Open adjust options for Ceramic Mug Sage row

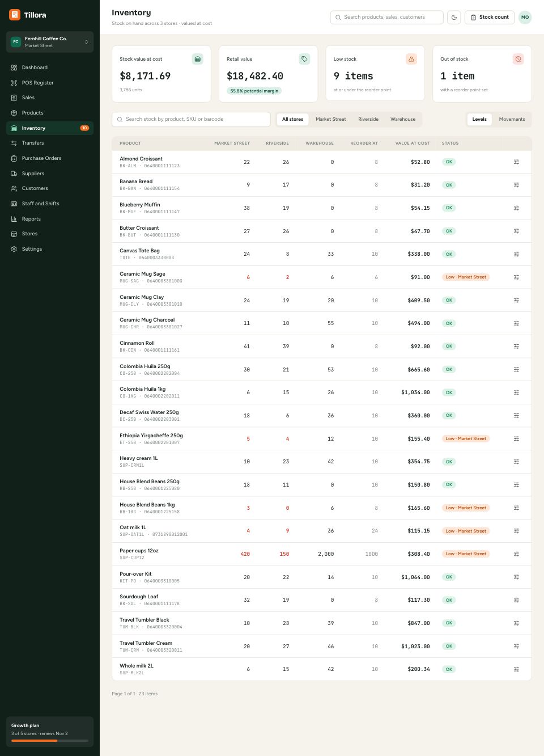516,277
